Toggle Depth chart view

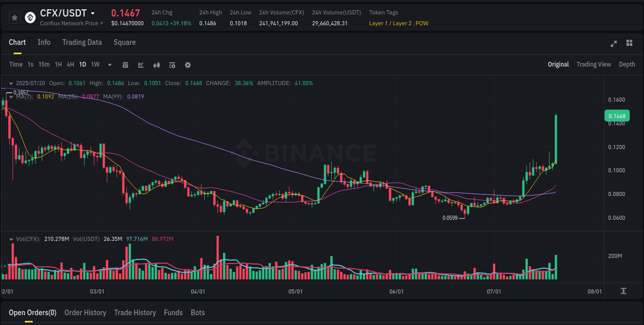click(x=627, y=64)
